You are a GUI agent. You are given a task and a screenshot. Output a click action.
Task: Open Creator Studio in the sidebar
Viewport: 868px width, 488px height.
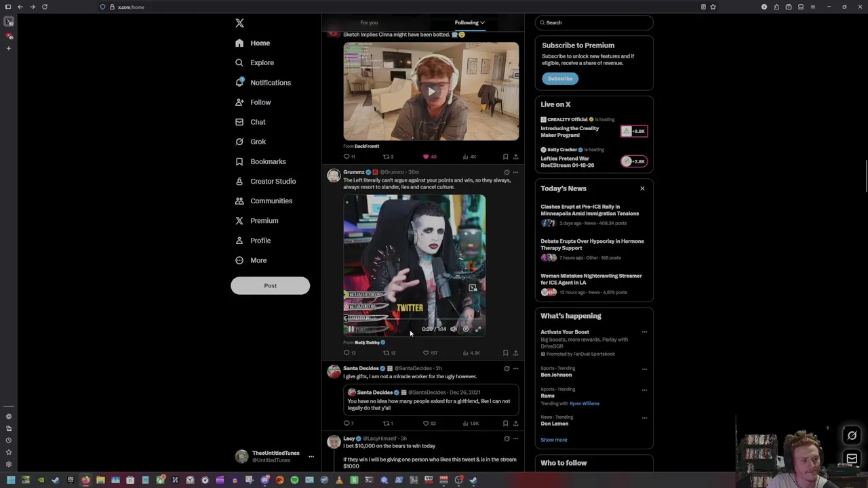[264, 181]
